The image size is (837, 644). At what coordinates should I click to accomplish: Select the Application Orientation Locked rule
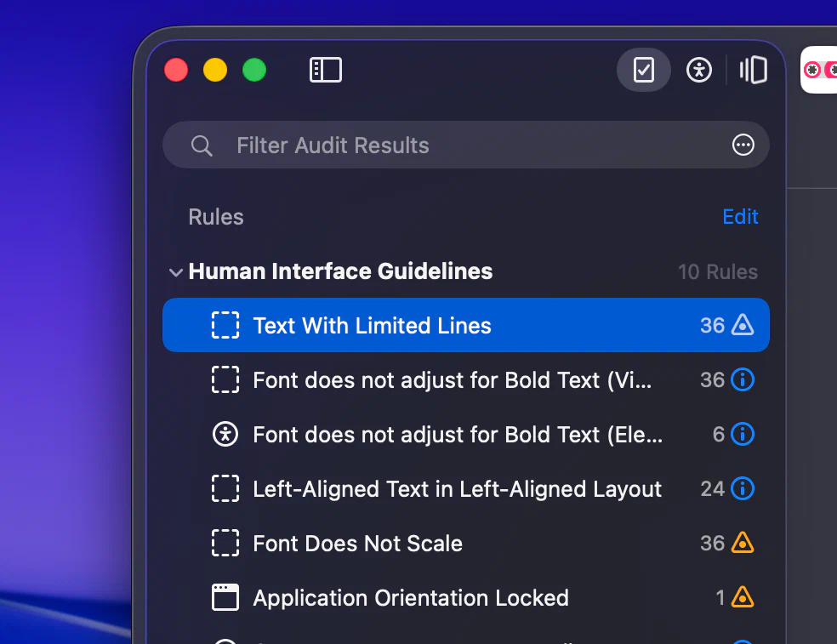[x=466, y=597]
